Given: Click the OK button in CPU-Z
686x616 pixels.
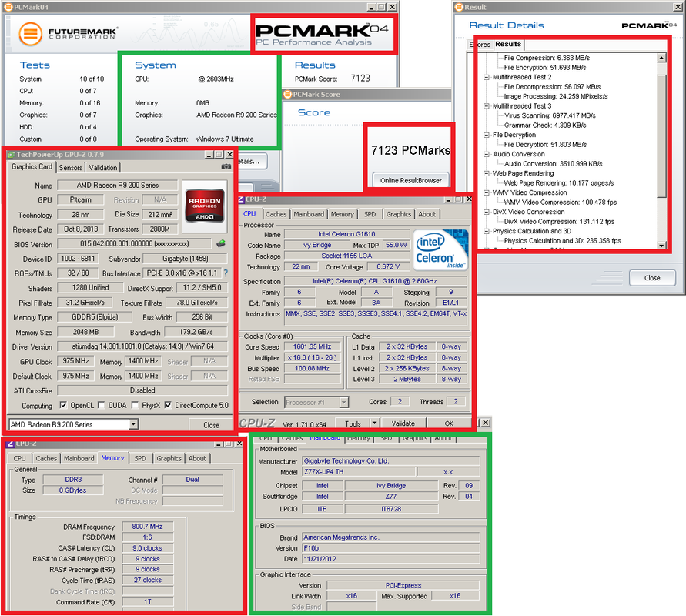Looking at the screenshot, I should click(449, 423).
